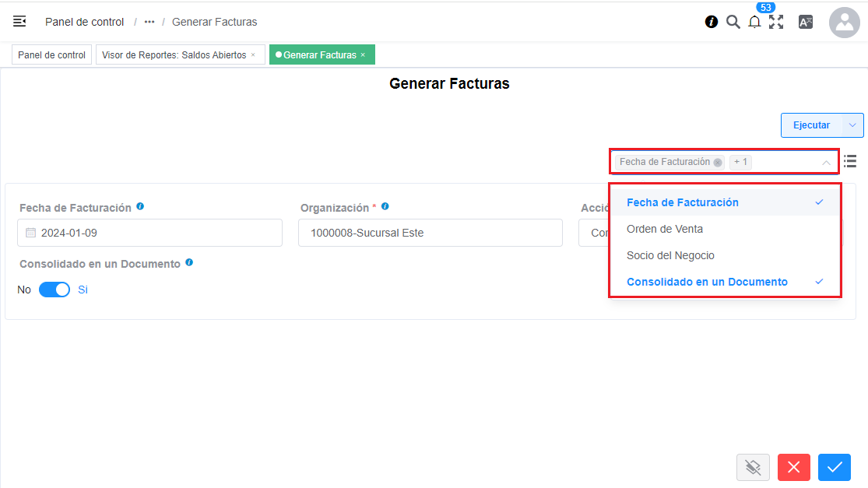868x488 pixels.
Task: Switch to Panel de control tab
Action: pos(51,55)
